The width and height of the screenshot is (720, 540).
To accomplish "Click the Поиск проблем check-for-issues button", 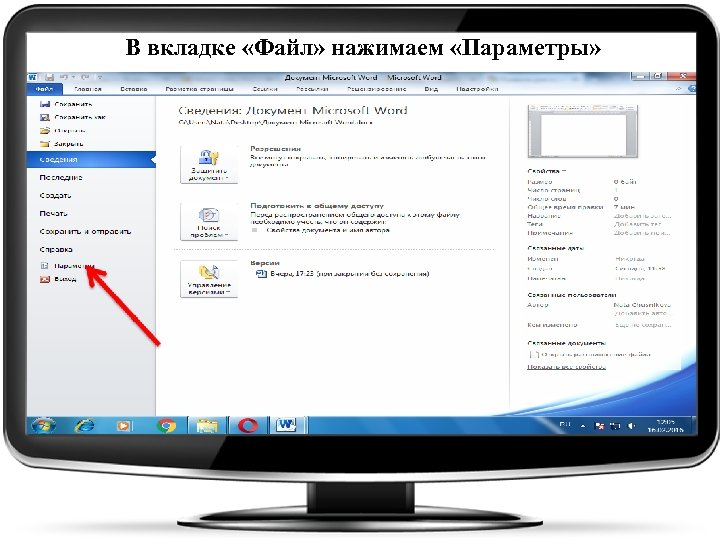I will pos(209,221).
